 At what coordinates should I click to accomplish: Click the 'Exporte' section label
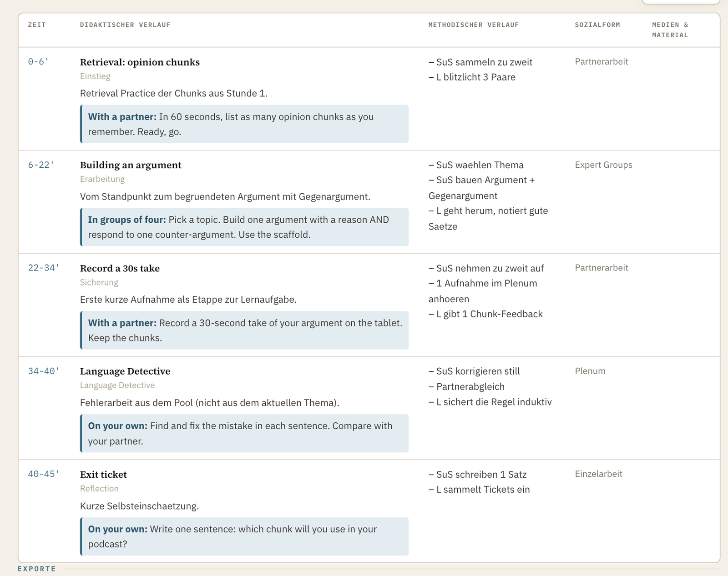click(x=37, y=569)
